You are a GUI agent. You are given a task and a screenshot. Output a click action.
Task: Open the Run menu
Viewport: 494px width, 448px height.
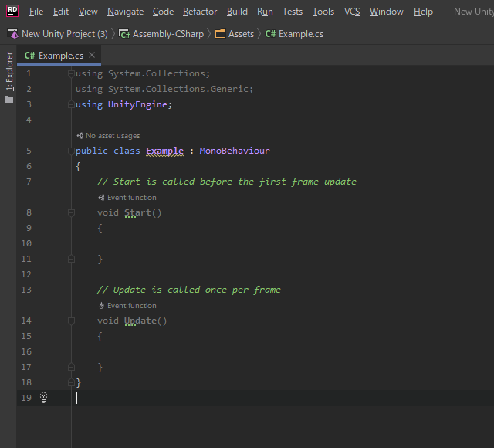pos(265,12)
